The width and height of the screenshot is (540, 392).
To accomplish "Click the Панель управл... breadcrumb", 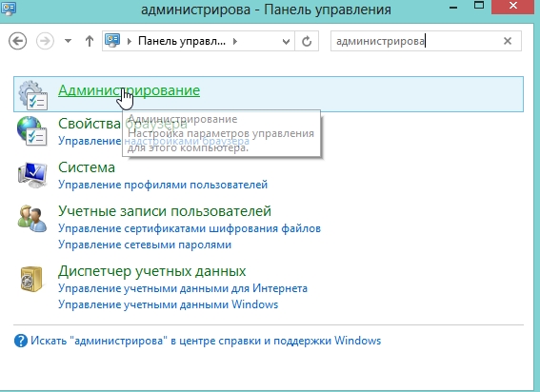I will [x=182, y=41].
